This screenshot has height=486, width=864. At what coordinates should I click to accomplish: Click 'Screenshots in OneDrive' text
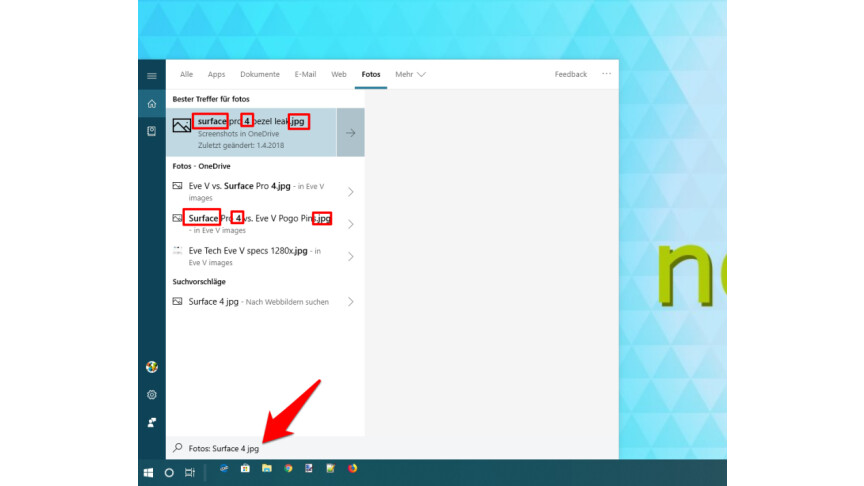pyautogui.click(x=239, y=134)
